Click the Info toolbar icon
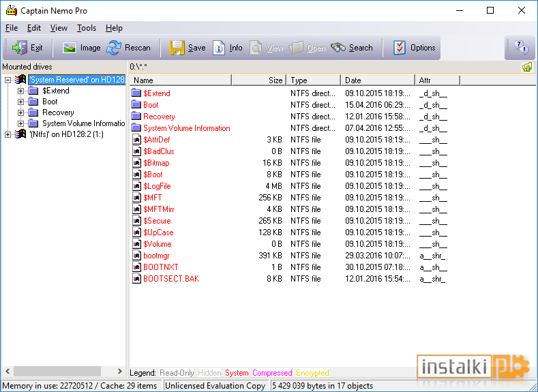 pyautogui.click(x=219, y=48)
